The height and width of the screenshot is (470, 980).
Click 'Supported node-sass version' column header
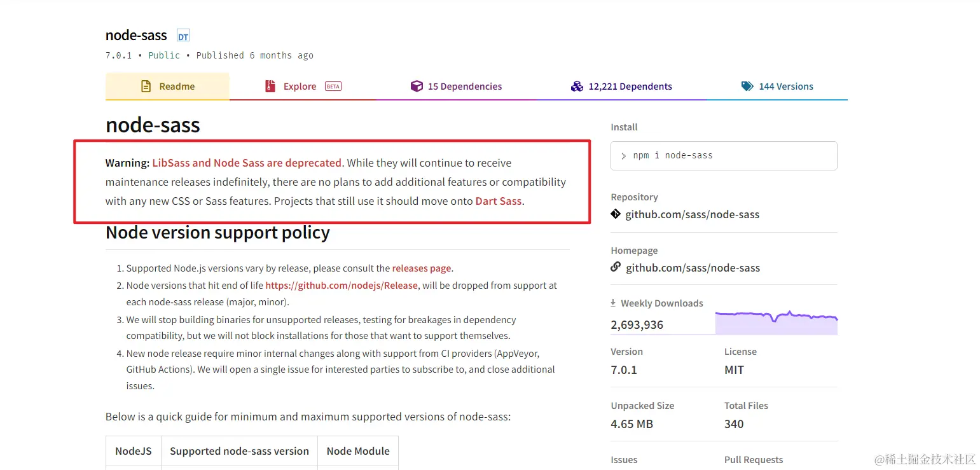coord(239,451)
